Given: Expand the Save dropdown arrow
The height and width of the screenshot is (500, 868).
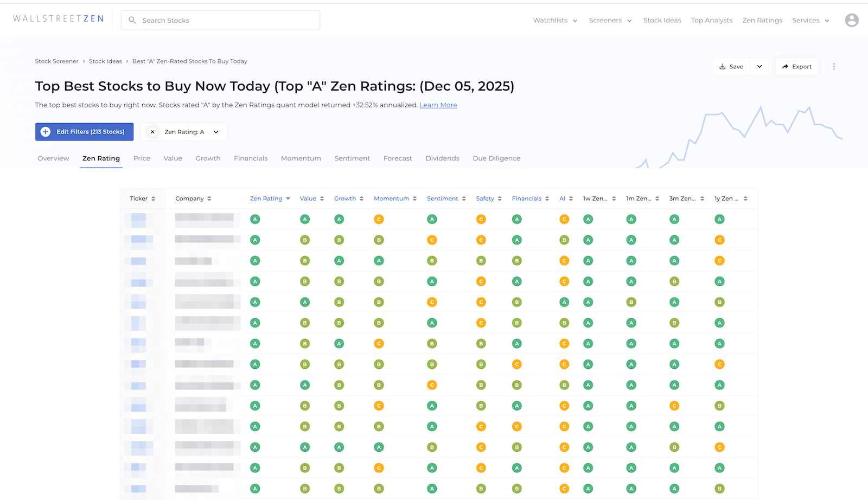Looking at the screenshot, I should [x=759, y=67].
